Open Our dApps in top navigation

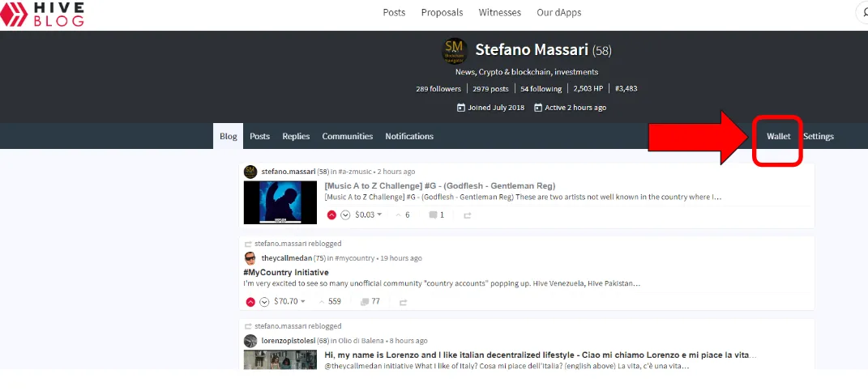pos(558,13)
